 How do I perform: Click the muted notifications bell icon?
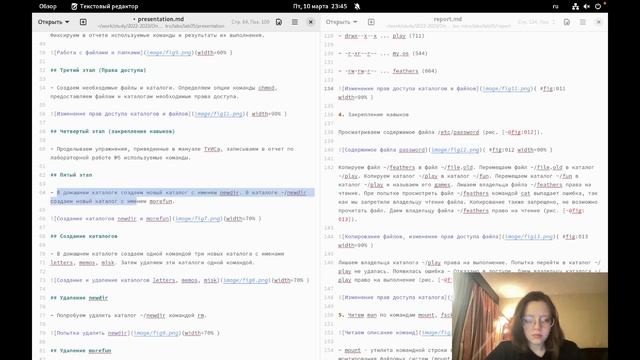click(x=357, y=6)
